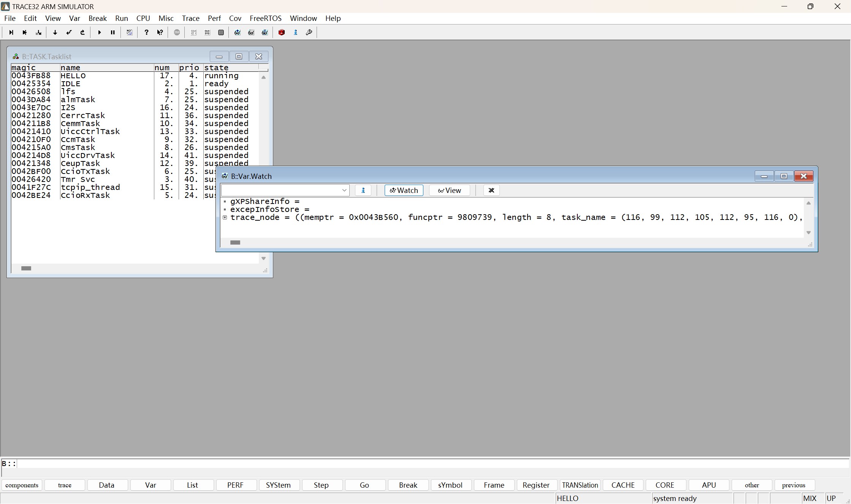The image size is (851, 504).
Task: Open the Run menu
Action: click(122, 18)
